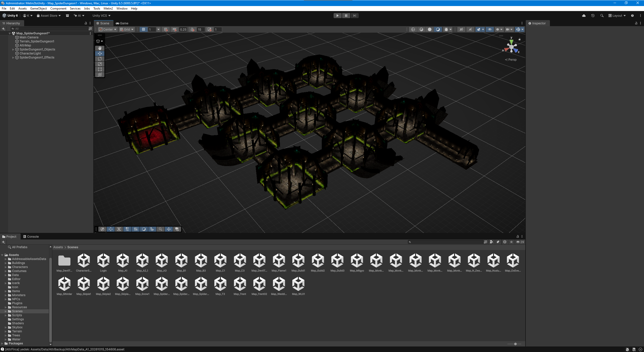The height and width of the screenshot is (352, 644).
Task: Select the Scale tool
Action: click(x=100, y=64)
